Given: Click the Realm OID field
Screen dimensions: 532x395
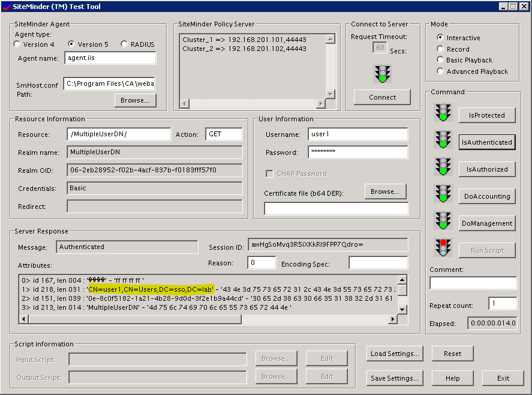Looking at the screenshot, I should click(x=155, y=170).
